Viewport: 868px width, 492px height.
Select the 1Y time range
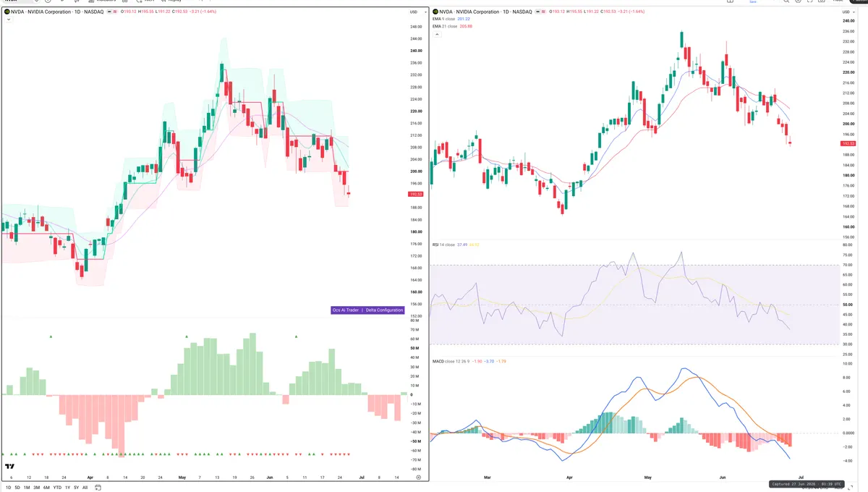coord(67,488)
